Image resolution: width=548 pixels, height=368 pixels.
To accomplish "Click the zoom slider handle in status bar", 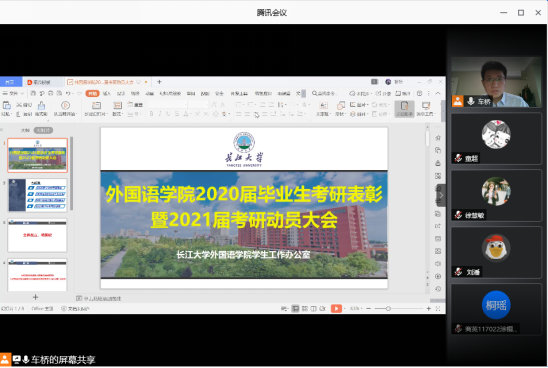I will pyautogui.click(x=388, y=309).
